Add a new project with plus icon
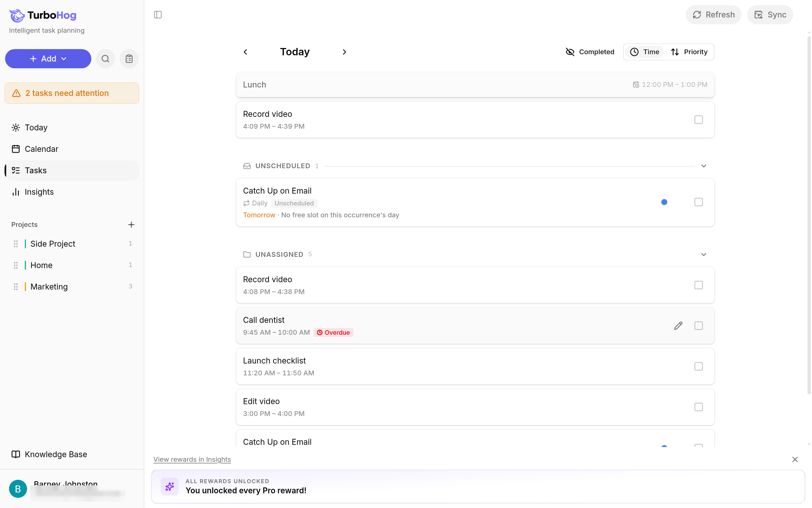The height and width of the screenshot is (508, 812). 131,224
